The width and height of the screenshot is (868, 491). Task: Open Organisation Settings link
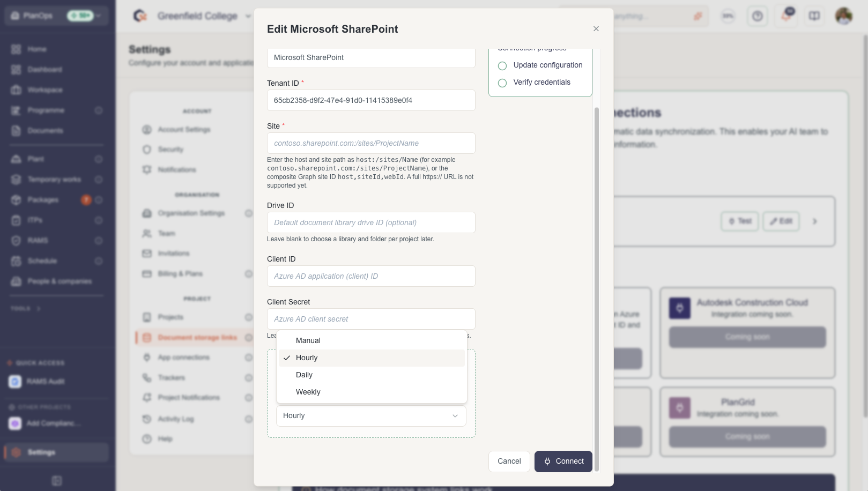191,213
